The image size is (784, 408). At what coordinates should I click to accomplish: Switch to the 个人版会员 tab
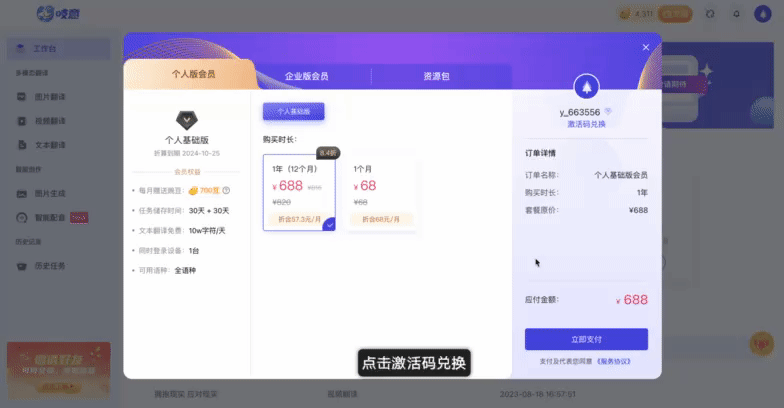click(x=193, y=75)
